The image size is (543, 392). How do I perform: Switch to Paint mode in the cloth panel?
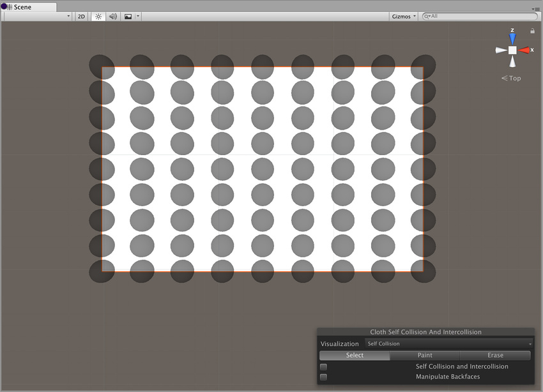425,355
